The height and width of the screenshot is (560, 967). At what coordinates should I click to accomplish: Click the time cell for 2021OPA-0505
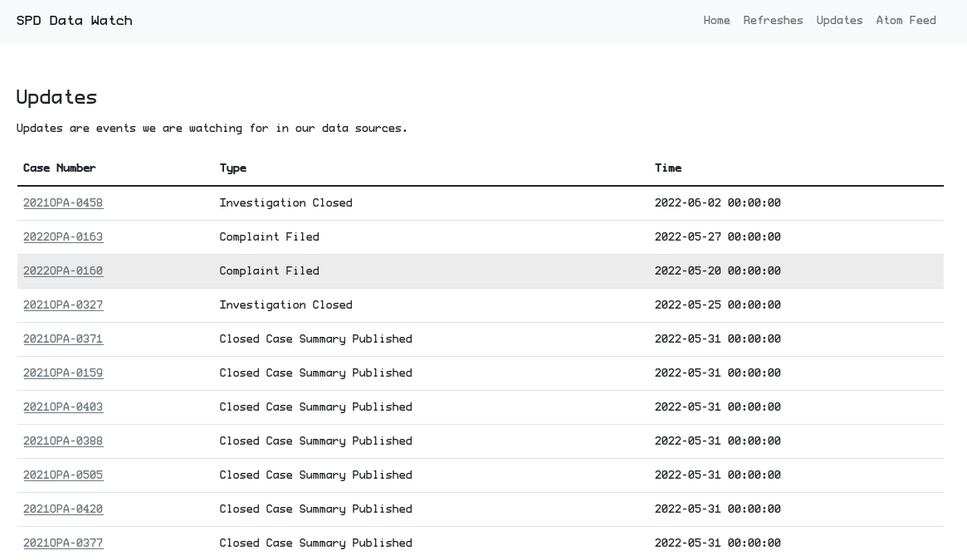tap(717, 475)
